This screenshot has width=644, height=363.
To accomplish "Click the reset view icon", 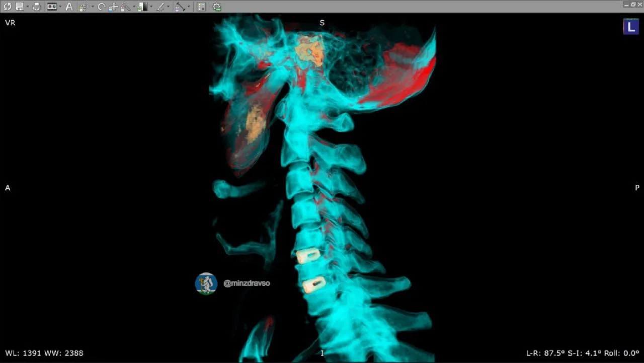I will 7,7.
